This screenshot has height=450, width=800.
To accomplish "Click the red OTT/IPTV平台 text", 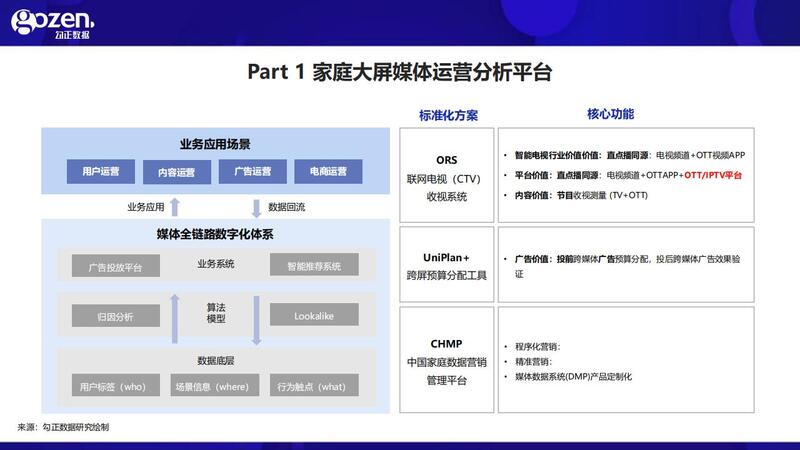I will pyautogui.click(x=713, y=174).
